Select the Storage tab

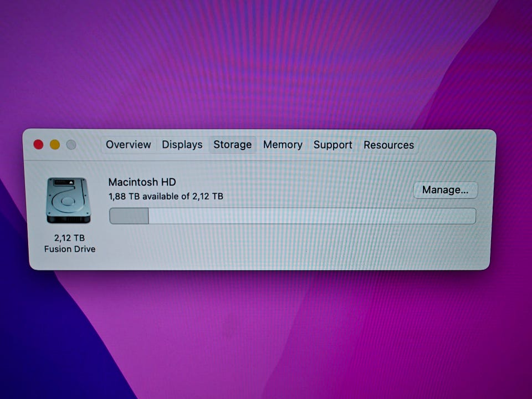point(232,145)
